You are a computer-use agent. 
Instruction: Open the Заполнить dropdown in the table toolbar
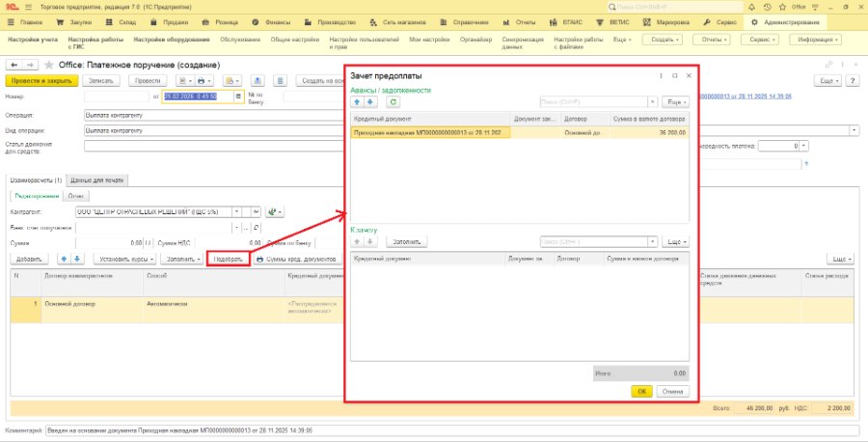pos(181,259)
